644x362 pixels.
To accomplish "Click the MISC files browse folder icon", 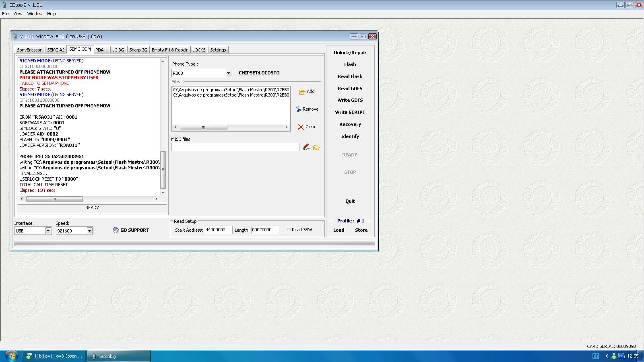I will click(316, 148).
